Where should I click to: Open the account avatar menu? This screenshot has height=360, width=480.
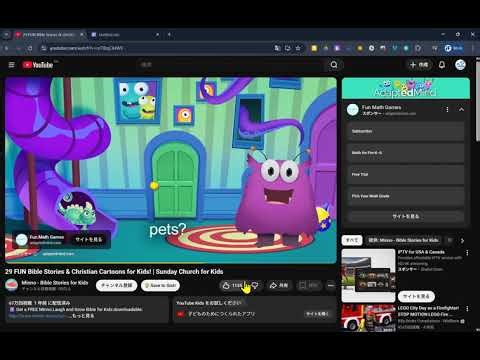(460, 65)
